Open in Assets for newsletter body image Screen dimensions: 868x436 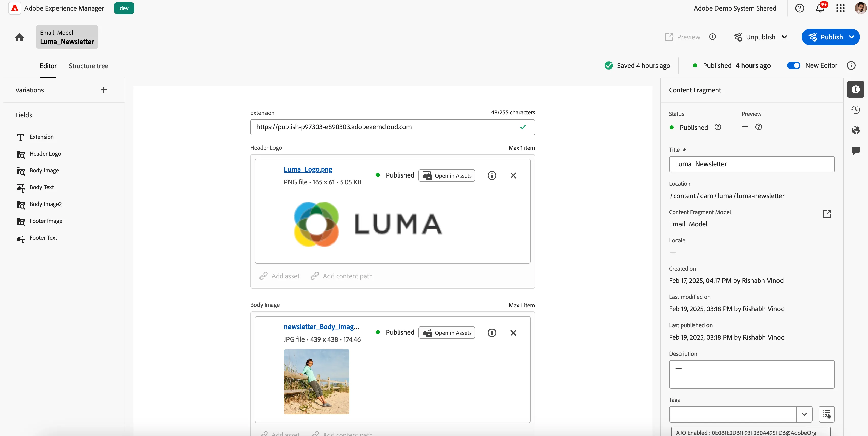point(447,333)
